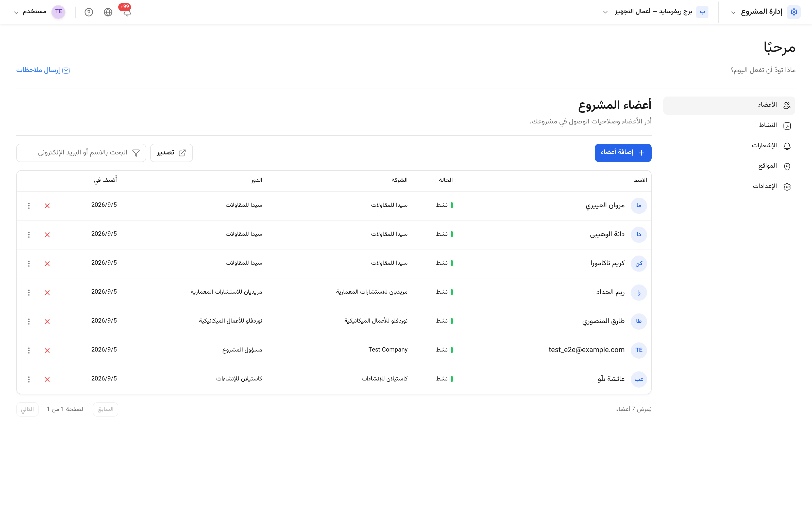This screenshot has width=812, height=508.
Task: Click the project management gear icon
Action: pos(793,12)
